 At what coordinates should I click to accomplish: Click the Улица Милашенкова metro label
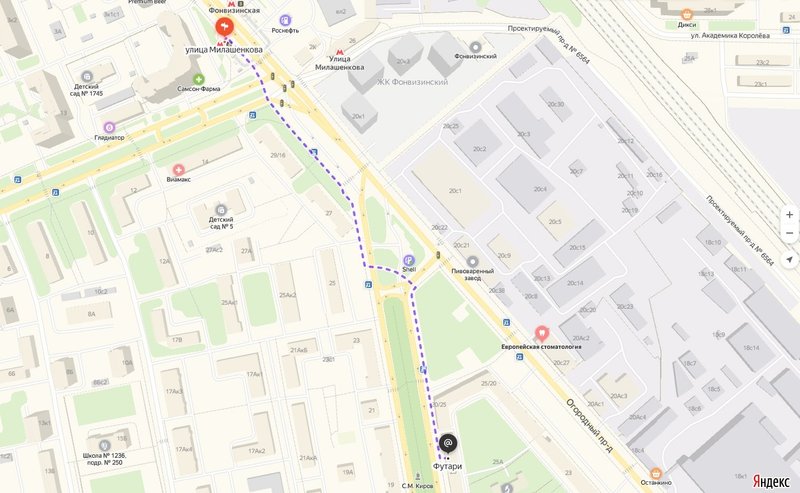pos(340,63)
